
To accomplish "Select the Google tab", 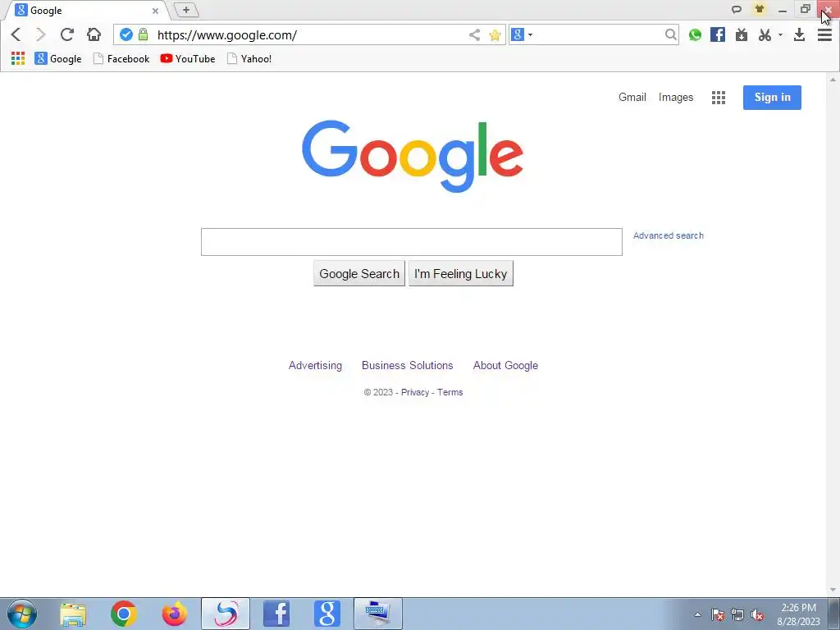I will (85, 10).
